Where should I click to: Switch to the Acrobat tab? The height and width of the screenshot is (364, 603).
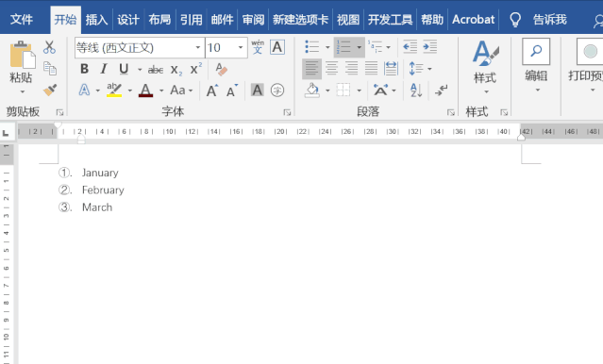473,19
